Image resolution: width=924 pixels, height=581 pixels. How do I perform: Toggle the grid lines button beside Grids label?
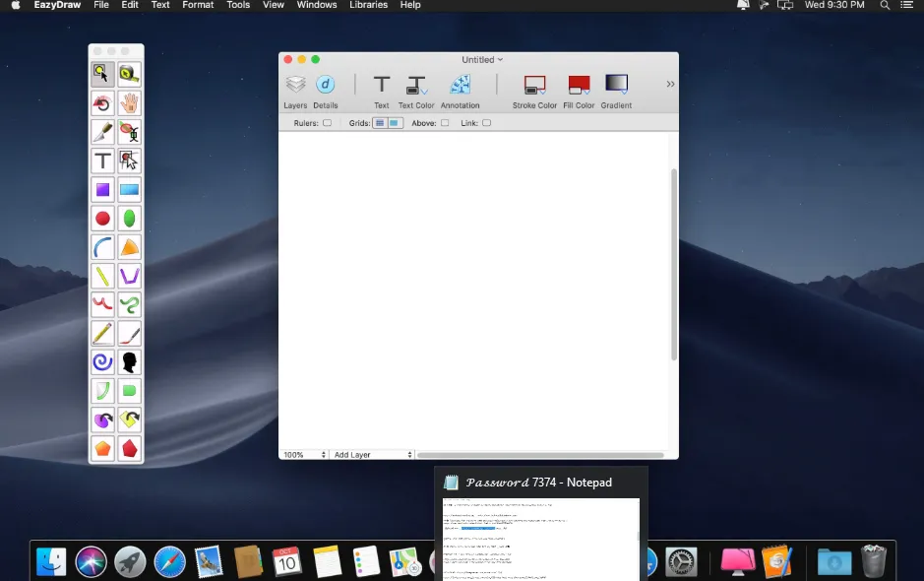(x=380, y=123)
